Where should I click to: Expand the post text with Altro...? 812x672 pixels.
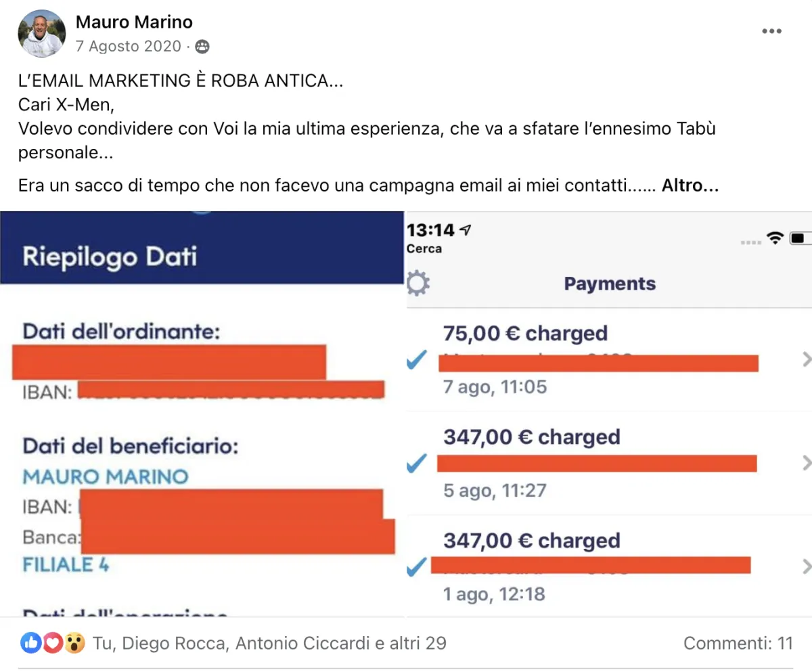click(x=690, y=185)
